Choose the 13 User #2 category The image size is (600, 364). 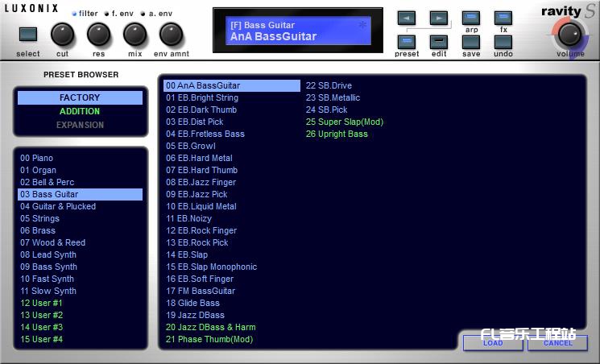point(80,315)
